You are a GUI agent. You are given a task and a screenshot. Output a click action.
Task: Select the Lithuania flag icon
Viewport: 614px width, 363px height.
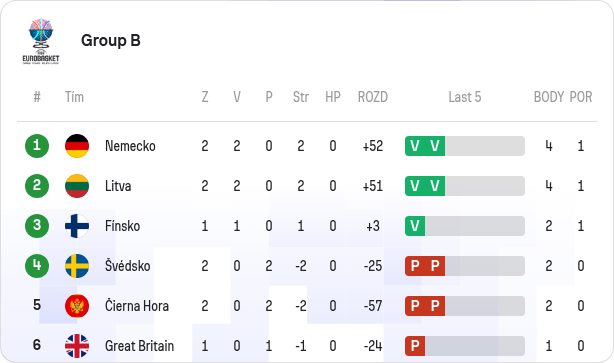tap(77, 186)
